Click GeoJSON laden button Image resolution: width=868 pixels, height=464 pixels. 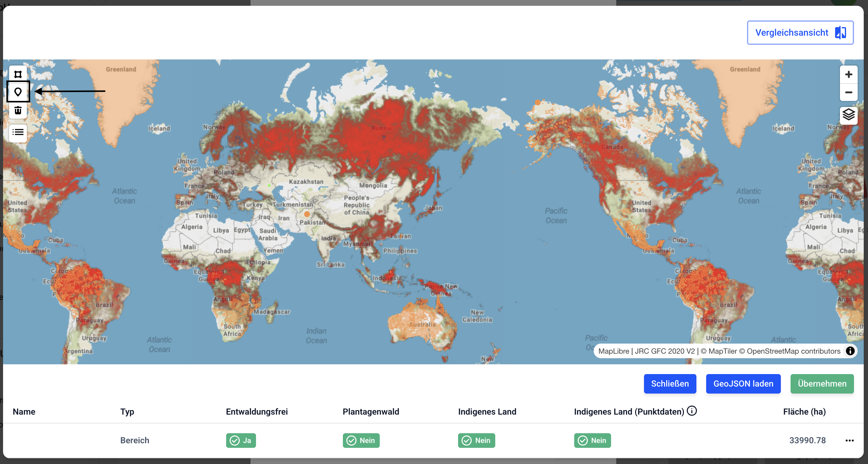(x=743, y=384)
